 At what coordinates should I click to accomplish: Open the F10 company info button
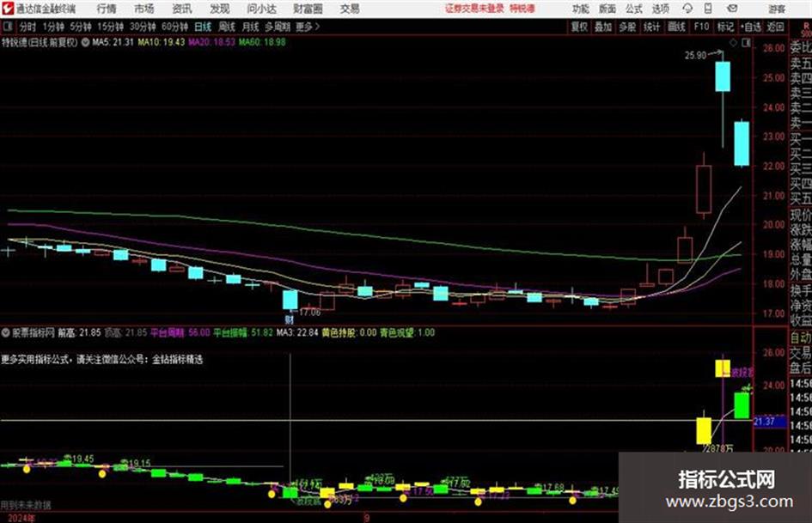point(701,27)
